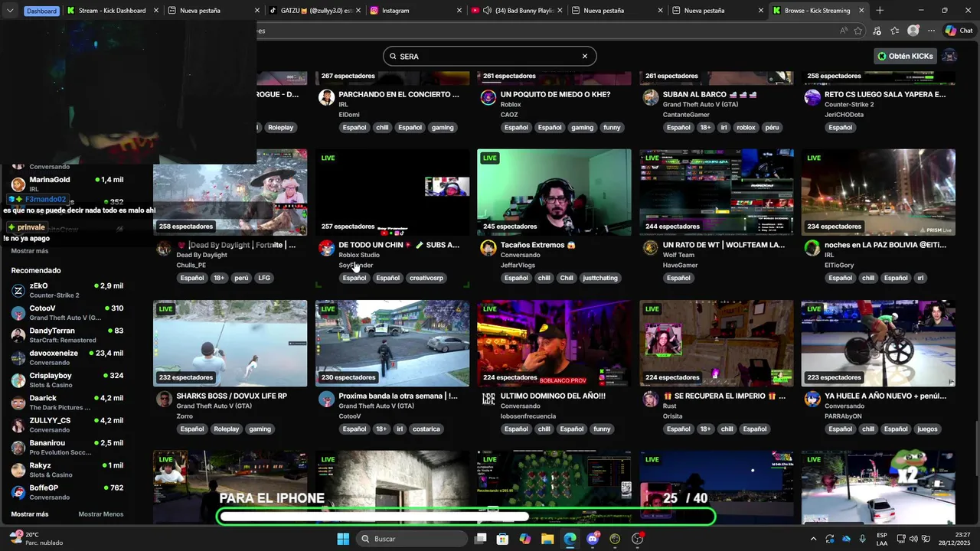Click HaveGamer channel avatar
Viewport: 980px width, 551px height.
pos(650,248)
